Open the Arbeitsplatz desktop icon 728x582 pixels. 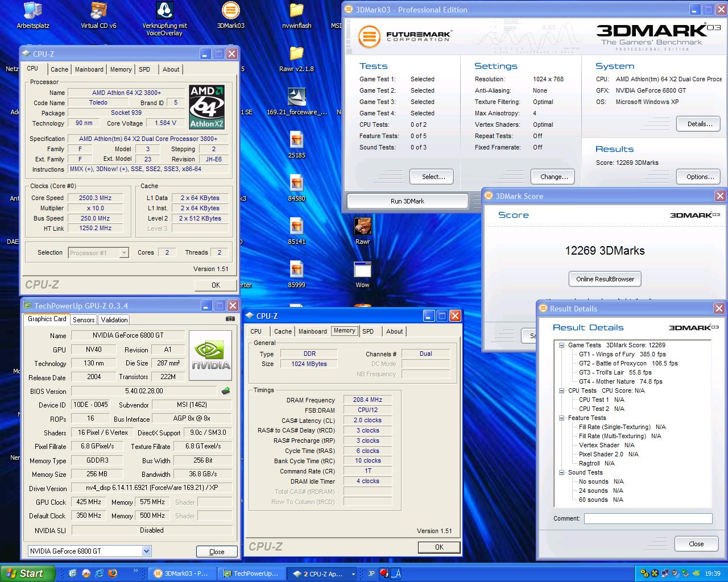point(33,15)
